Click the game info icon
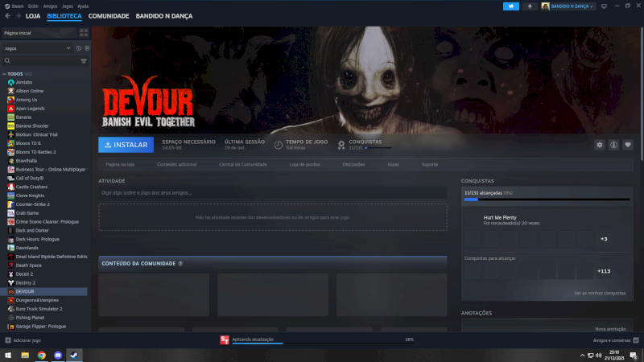 (x=613, y=145)
